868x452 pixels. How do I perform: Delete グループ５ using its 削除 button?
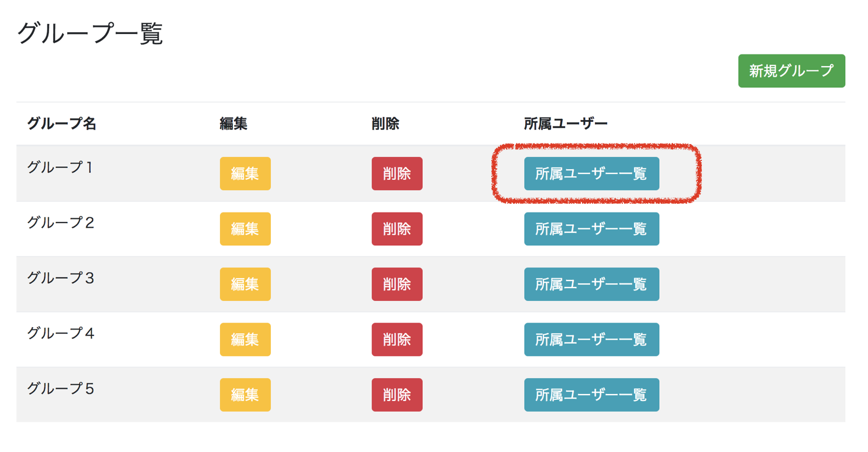[x=397, y=395]
